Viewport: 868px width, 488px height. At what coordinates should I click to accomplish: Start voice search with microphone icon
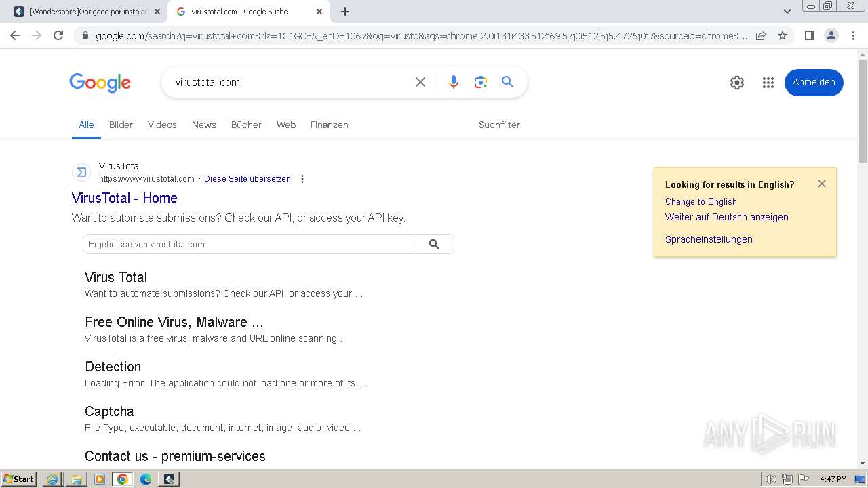[x=454, y=82]
